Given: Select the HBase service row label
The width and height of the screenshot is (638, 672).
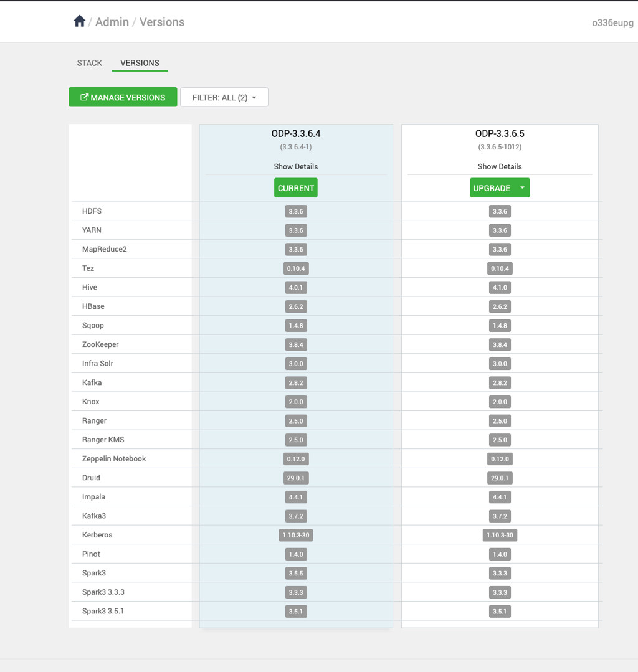Looking at the screenshot, I should (93, 306).
